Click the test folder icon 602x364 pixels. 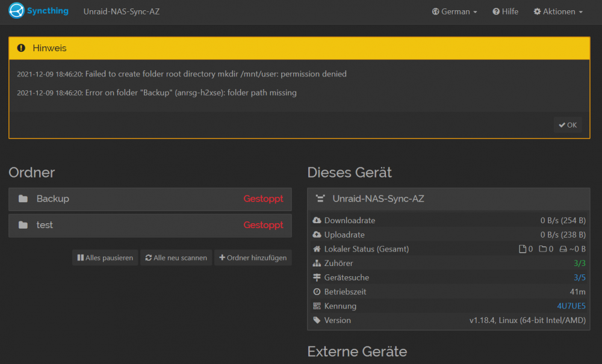click(x=23, y=225)
